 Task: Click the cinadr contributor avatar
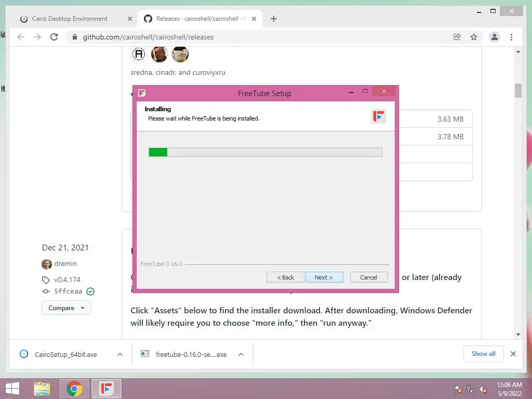click(159, 54)
